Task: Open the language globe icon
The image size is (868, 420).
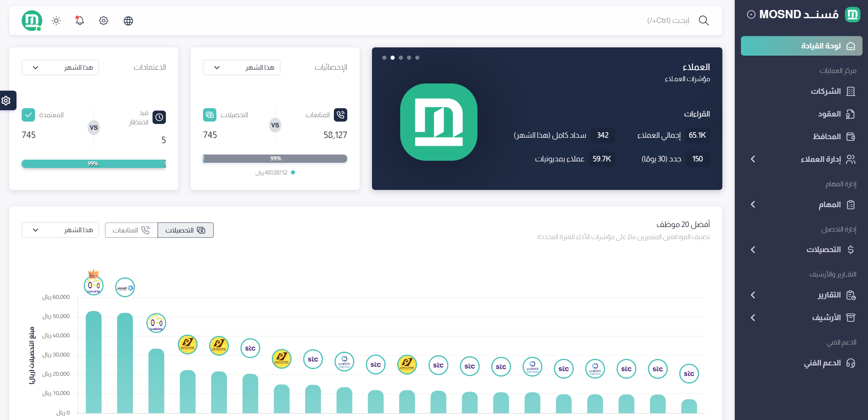Action: pos(128,21)
